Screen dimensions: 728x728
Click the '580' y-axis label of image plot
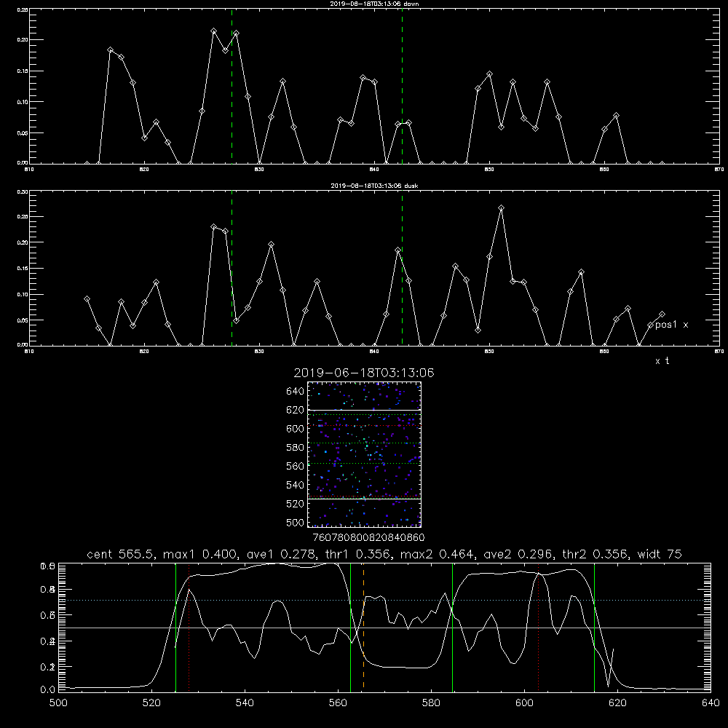click(x=296, y=448)
